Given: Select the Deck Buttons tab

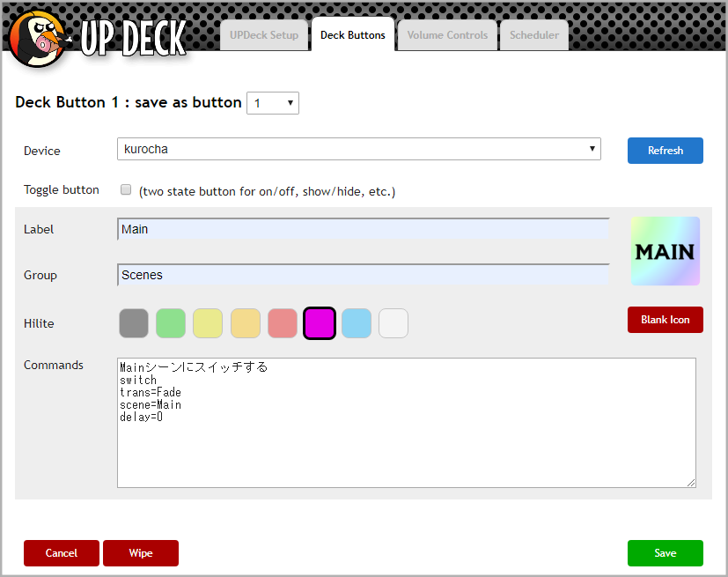Looking at the screenshot, I should [x=353, y=34].
